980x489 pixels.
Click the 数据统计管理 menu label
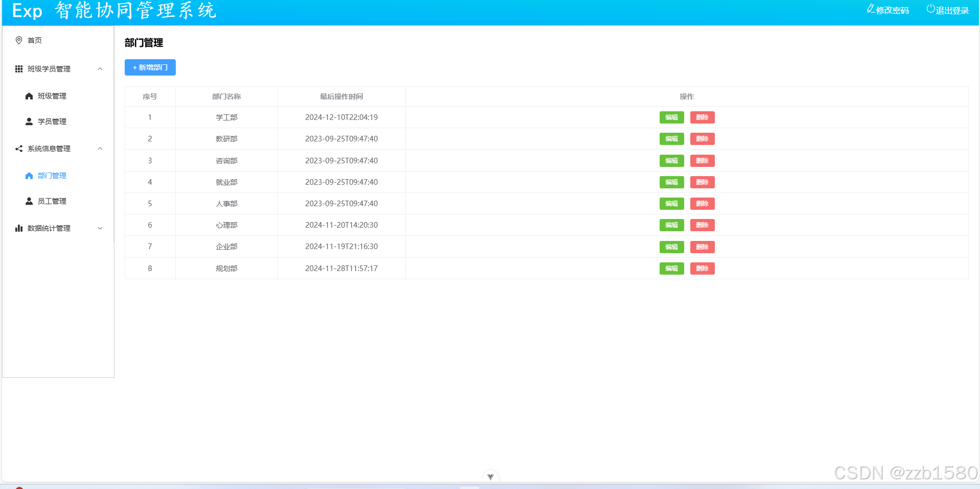click(x=49, y=228)
